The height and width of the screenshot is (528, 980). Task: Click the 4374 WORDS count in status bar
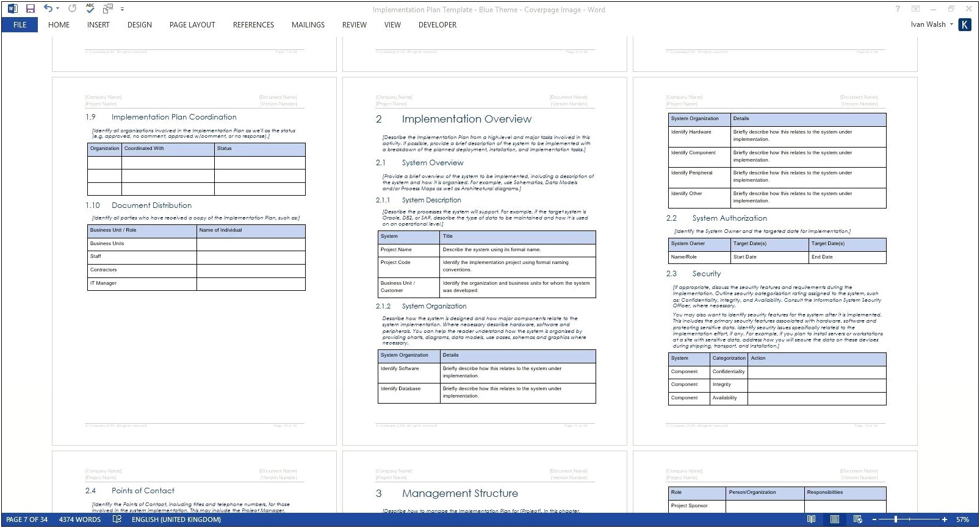80,520
